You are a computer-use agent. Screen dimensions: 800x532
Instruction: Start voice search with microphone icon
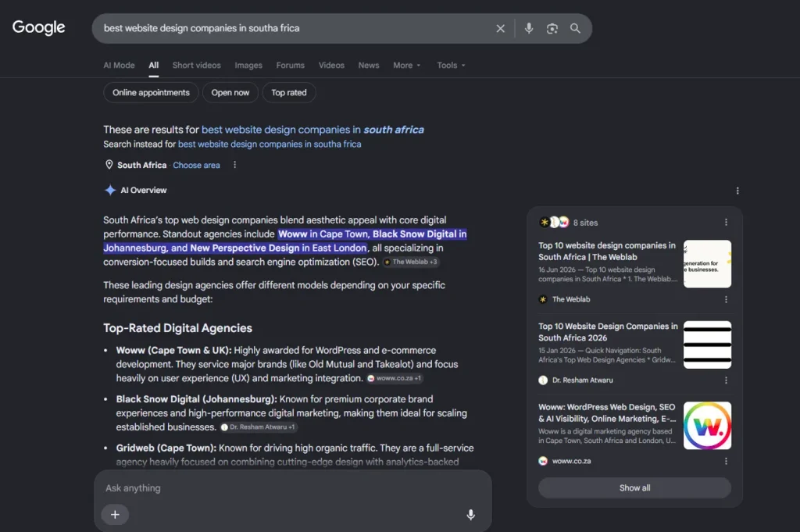529,29
